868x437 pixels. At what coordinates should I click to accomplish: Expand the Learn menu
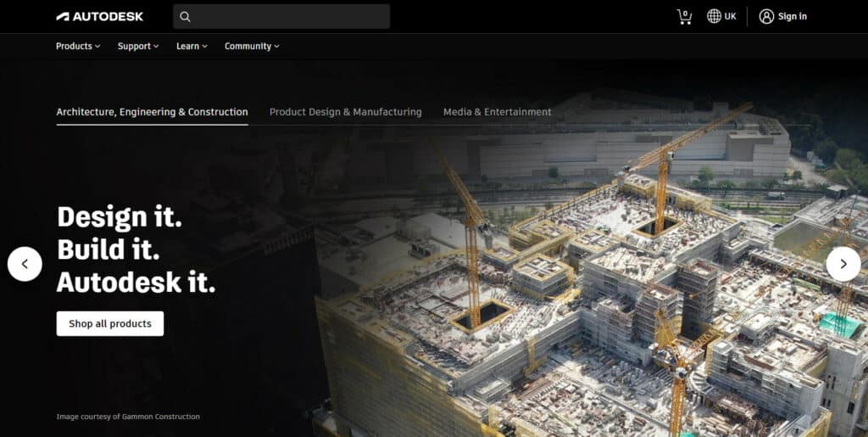(x=192, y=46)
